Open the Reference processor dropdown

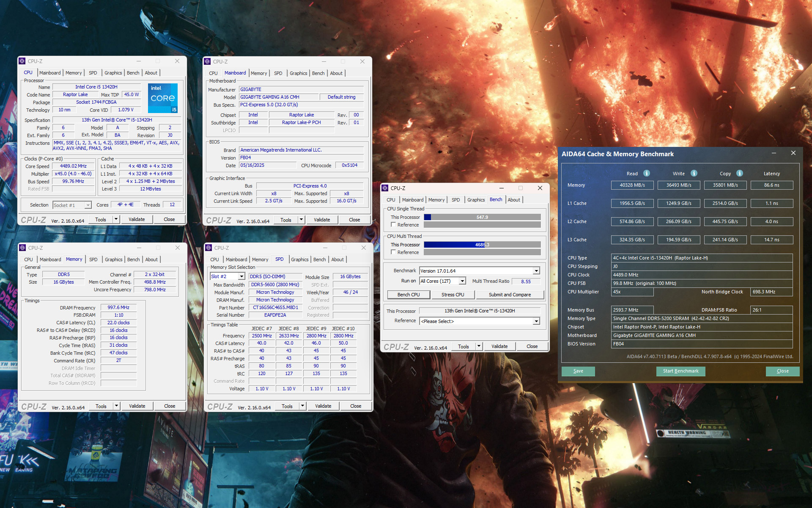(x=536, y=321)
